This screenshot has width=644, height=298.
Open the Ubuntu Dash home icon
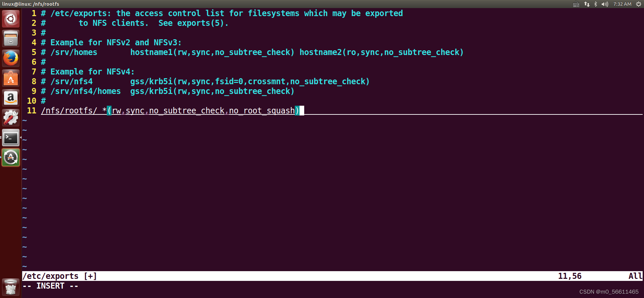click(x=10, y=19)
